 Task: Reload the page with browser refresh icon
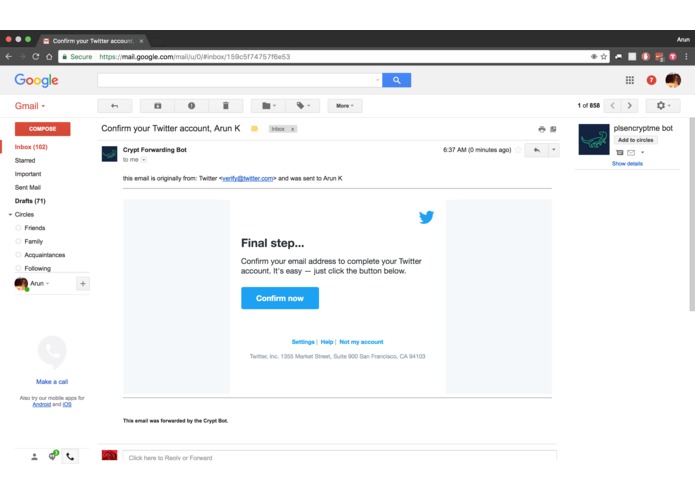(x=35, y=57)
